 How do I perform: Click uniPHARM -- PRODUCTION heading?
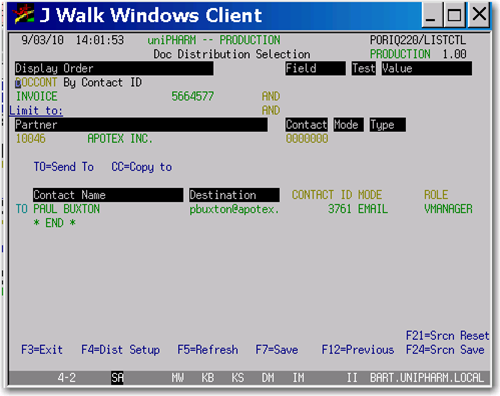214,40
